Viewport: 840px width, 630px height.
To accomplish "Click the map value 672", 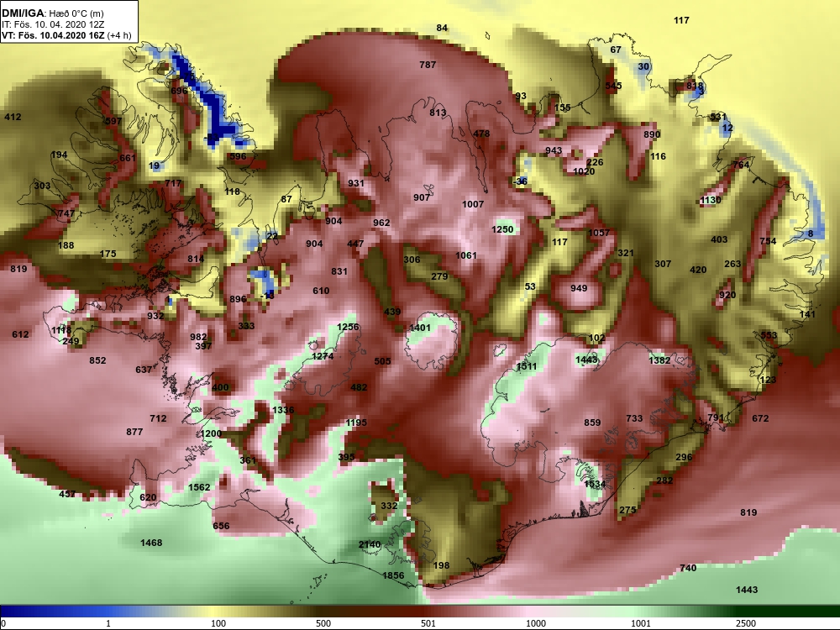I will tap(760, 418).
